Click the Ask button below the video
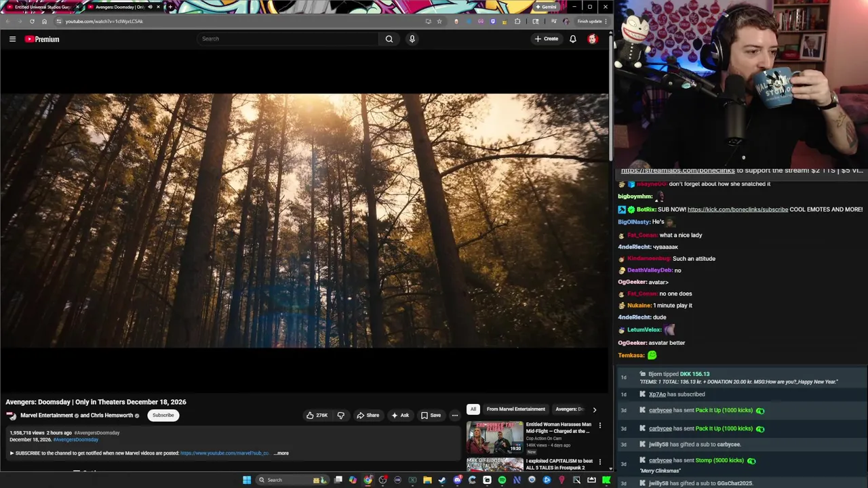This screenshot has height=488, width=868. click(400, 415)
